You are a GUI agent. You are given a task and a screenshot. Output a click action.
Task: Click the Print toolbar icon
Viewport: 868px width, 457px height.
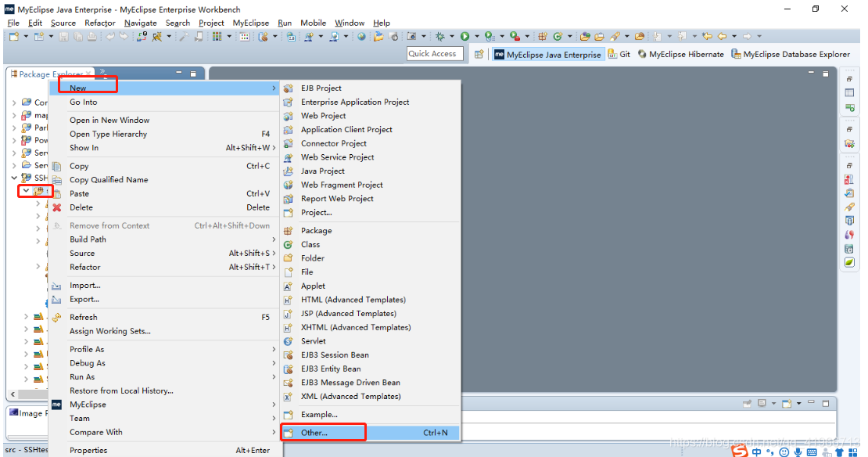pyautogui.click(x=92, y=37)
